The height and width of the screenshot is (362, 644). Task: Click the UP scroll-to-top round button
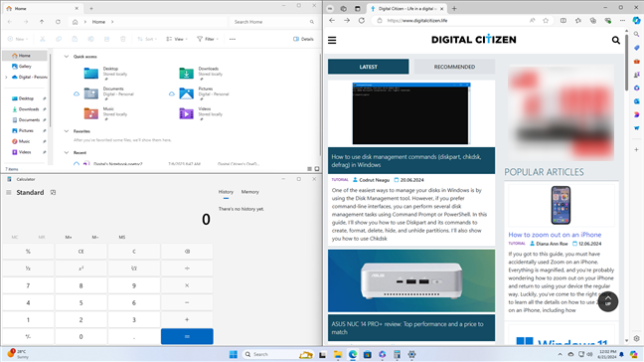(608, 301)
